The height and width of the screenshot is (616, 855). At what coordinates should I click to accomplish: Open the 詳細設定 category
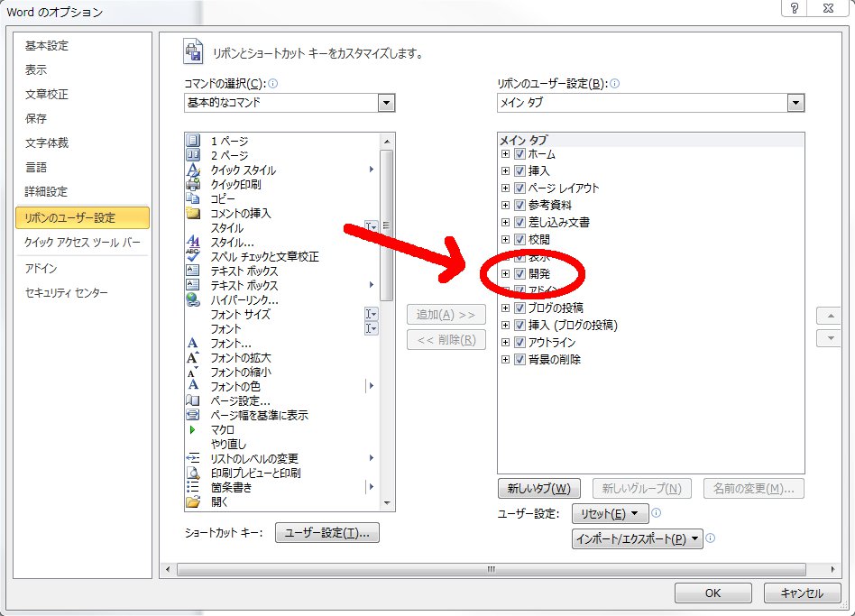coord(46,191)
